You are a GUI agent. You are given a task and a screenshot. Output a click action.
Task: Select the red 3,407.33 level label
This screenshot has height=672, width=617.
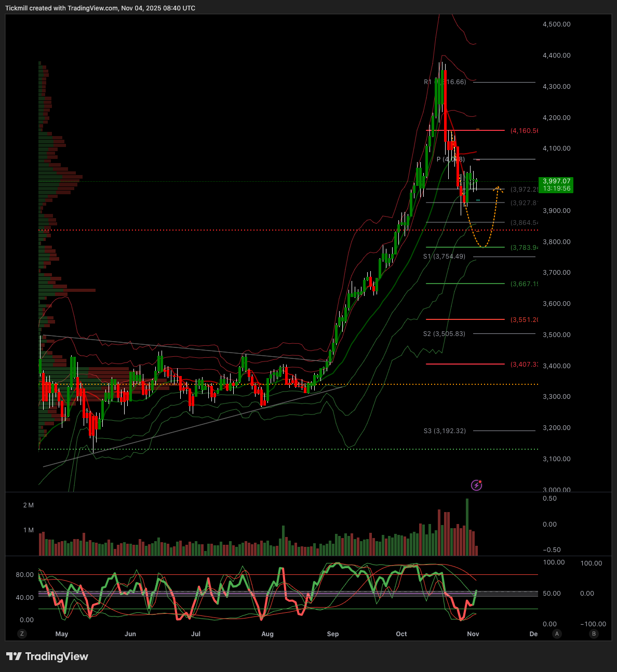[524, 365]
